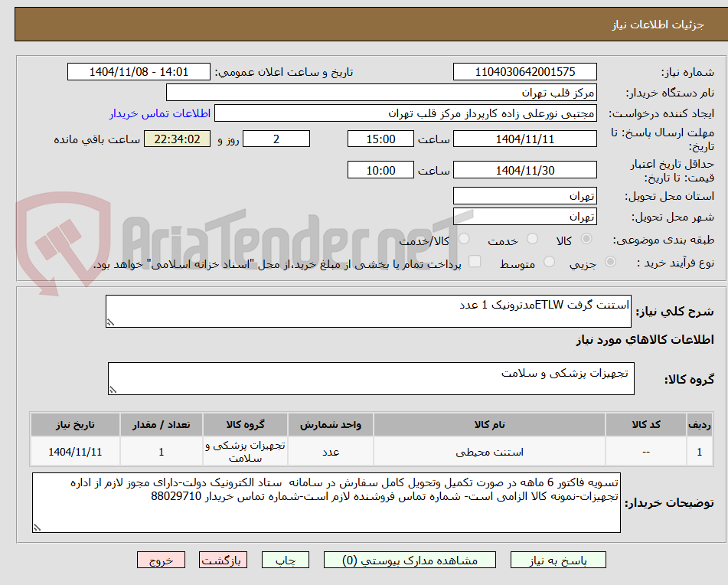Click the پاسخ به نیاز button
Screen dimensions: 728x585
(558, 560)
